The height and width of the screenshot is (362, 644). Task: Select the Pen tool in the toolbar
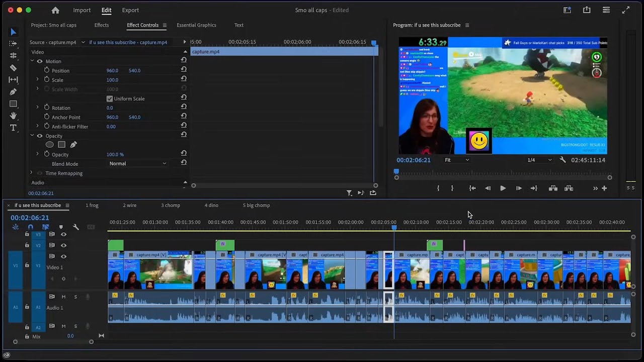14,92
